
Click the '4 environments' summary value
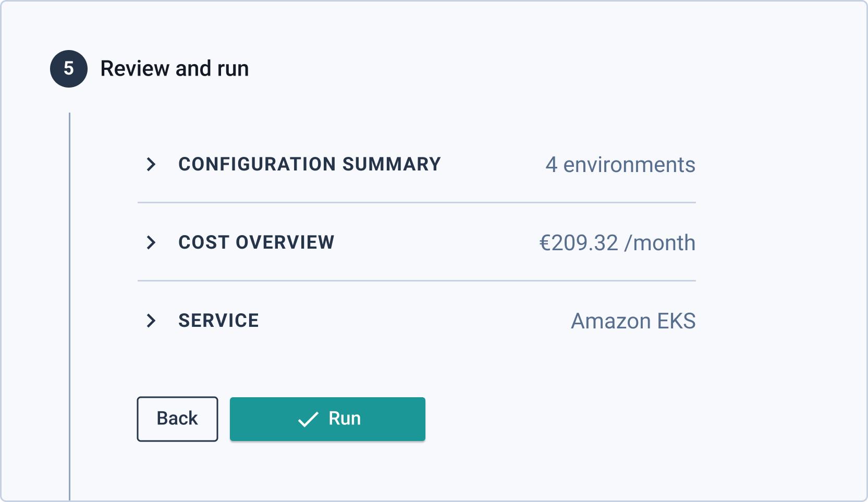click(620, 165)
